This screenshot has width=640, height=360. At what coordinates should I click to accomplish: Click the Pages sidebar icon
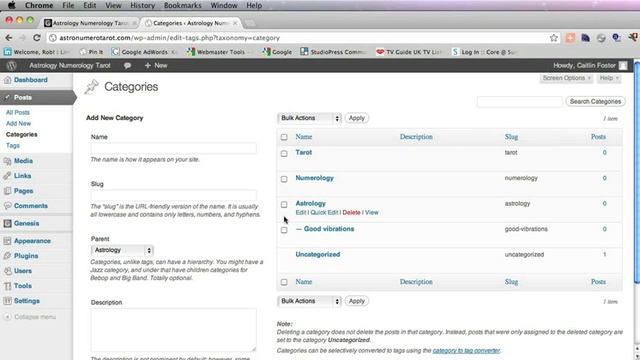7,191
